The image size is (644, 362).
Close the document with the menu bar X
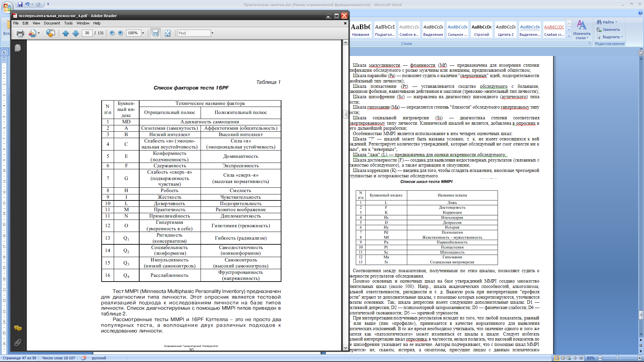345,23
